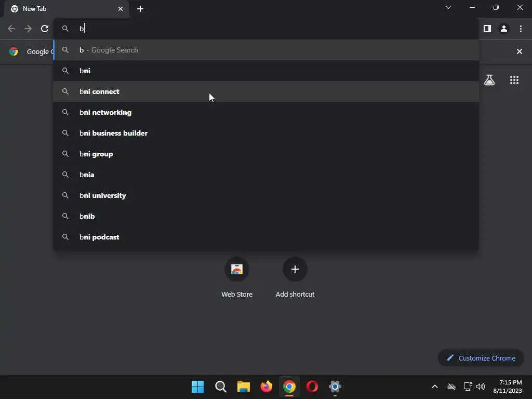Screen dimensions: 532x399
Task: Open the tab search dropdown chevron
Action: [x=448, y=7]
